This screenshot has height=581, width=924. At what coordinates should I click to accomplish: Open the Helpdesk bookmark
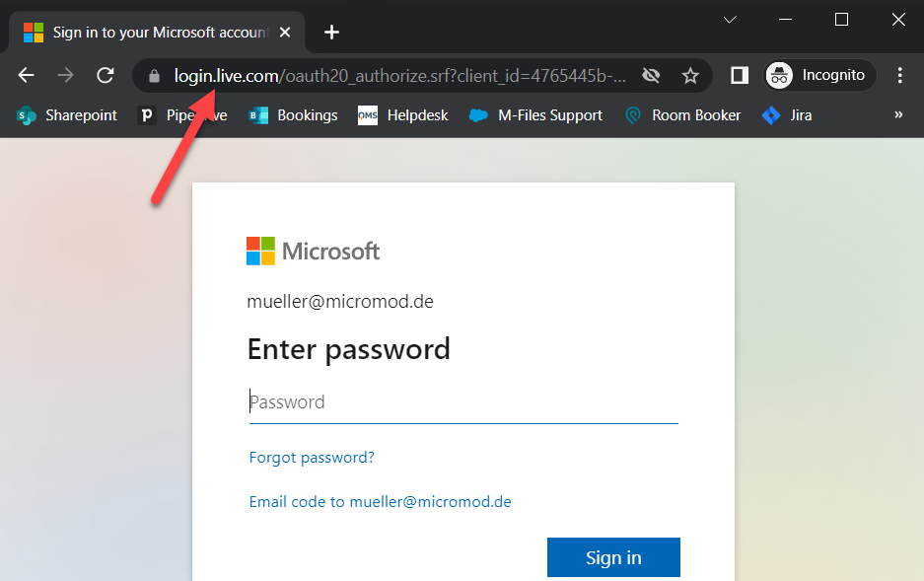(x=403, y=115)
